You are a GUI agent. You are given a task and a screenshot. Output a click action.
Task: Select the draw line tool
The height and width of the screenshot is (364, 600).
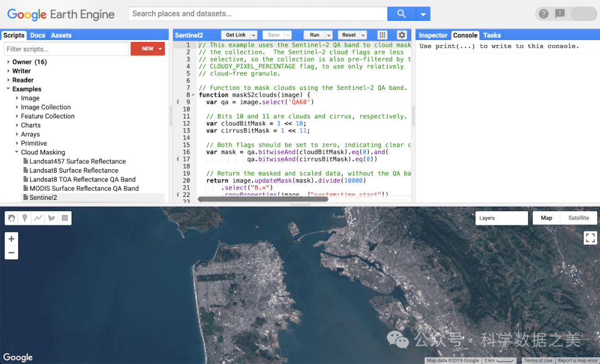(38, 218)
